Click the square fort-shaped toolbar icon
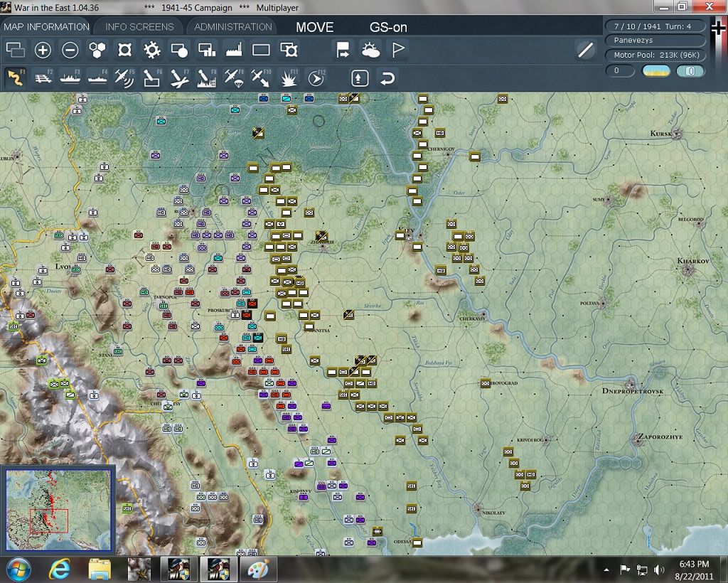The width and height of the screenshot is (728, 583). pos(124,50)
